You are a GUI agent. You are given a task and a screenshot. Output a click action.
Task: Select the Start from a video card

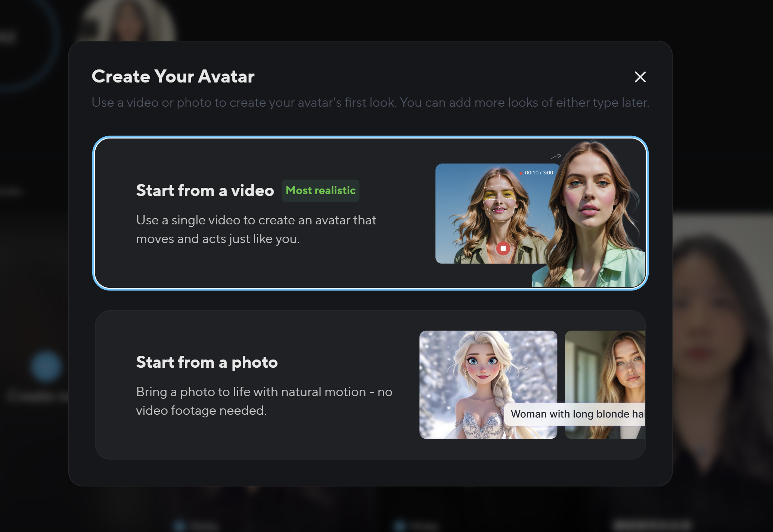coord(370,213)
